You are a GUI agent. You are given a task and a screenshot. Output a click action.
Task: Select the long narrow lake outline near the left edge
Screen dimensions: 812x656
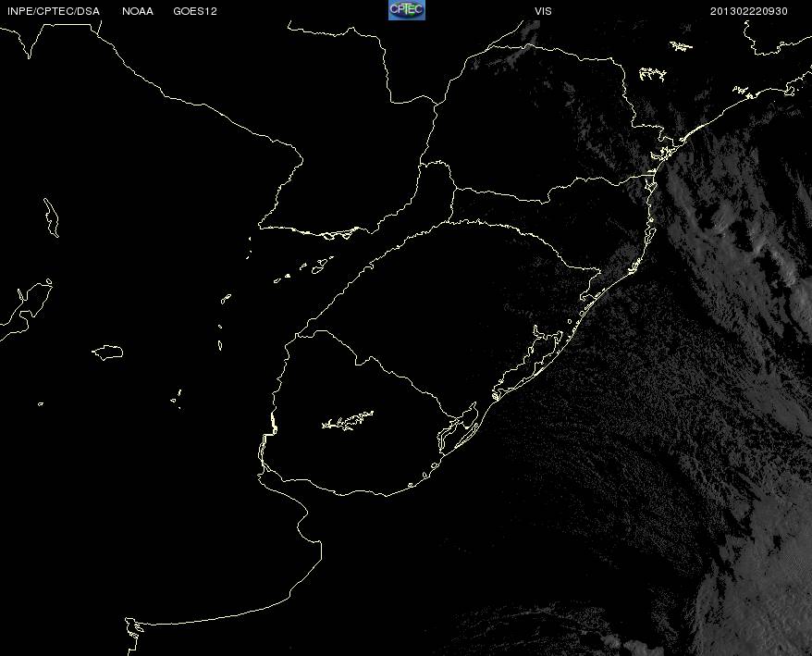[51, 217]
